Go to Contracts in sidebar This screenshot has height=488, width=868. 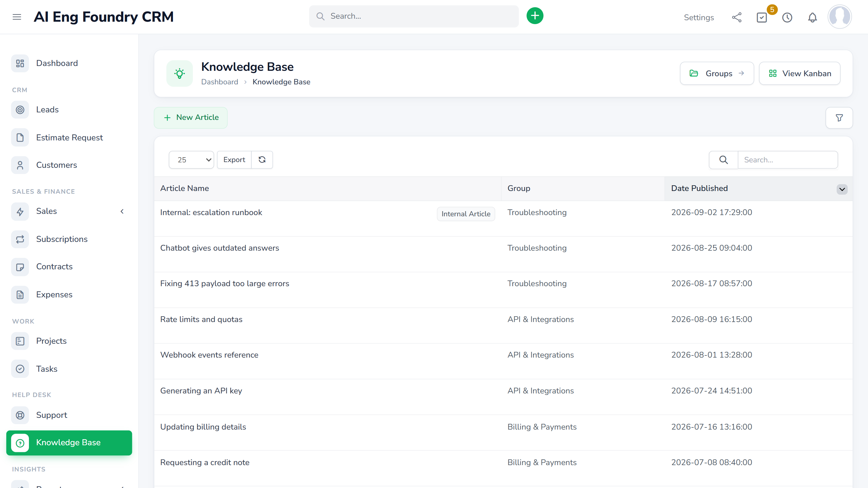(x=54, y=266)
